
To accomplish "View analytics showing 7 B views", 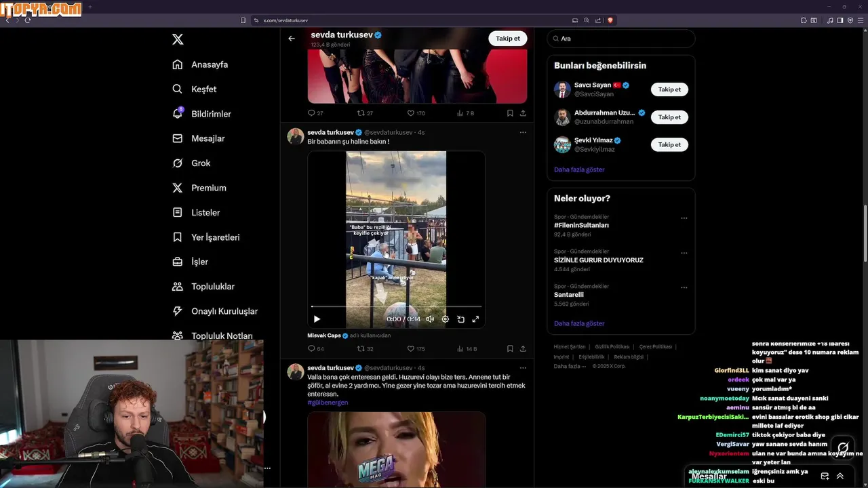I will (466, 113).
